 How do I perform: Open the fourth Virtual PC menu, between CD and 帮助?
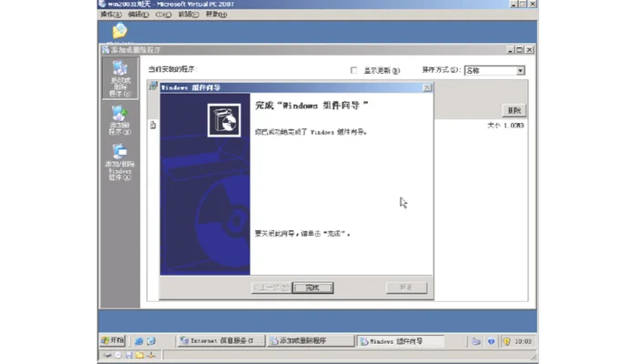189,15
